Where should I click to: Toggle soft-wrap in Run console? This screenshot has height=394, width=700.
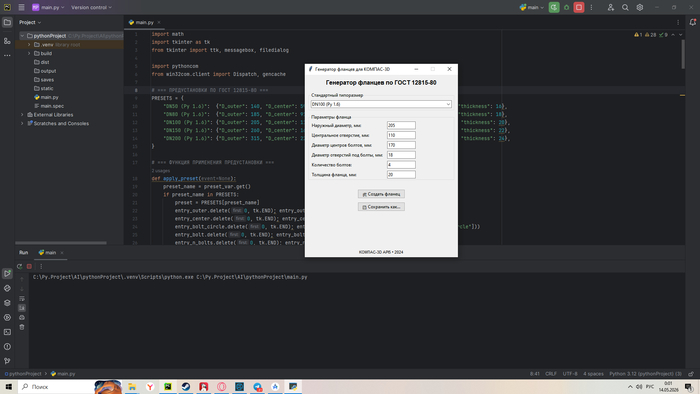pos(22,299)
